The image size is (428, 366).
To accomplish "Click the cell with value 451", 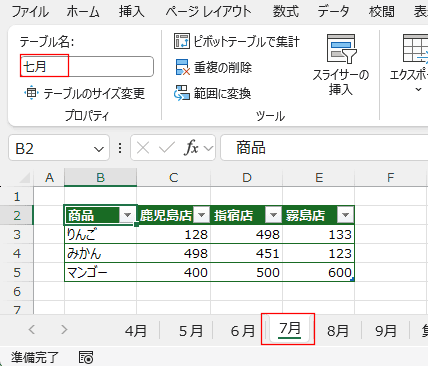I will click(246, 253).
